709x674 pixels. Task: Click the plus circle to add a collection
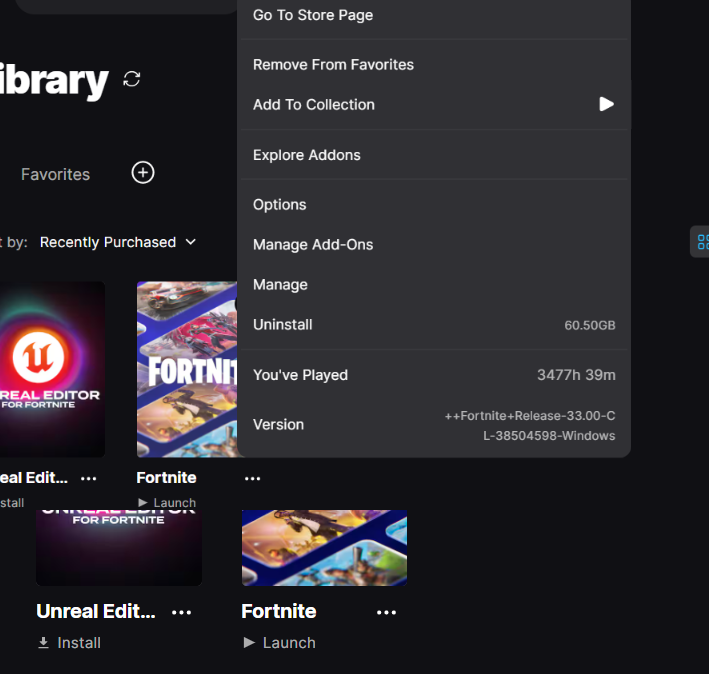tap(143, 173)
